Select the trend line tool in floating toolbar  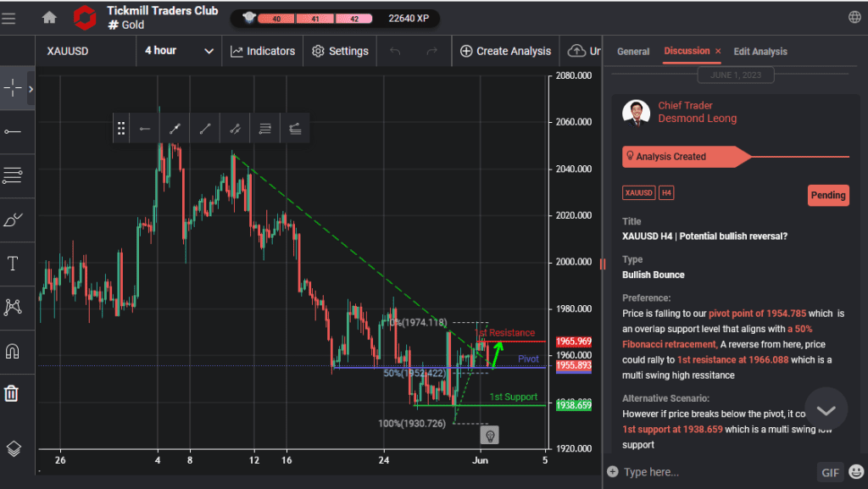click(x=204, y=128)
